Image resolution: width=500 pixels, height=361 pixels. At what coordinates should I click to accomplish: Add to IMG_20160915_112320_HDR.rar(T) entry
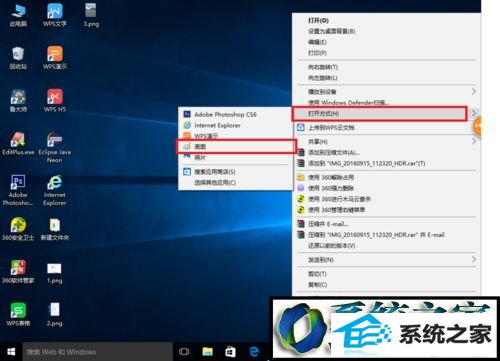pyautogui.click(x=386, y=163)
